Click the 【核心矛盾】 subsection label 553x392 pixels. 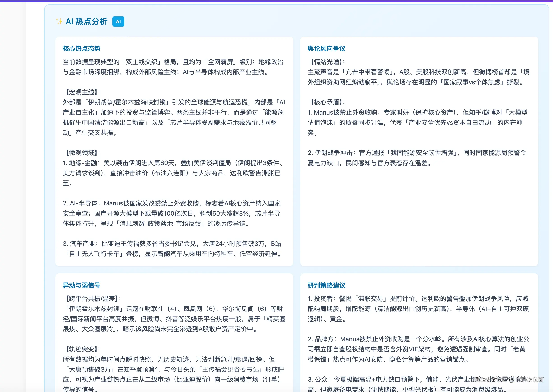pos(326,102)
